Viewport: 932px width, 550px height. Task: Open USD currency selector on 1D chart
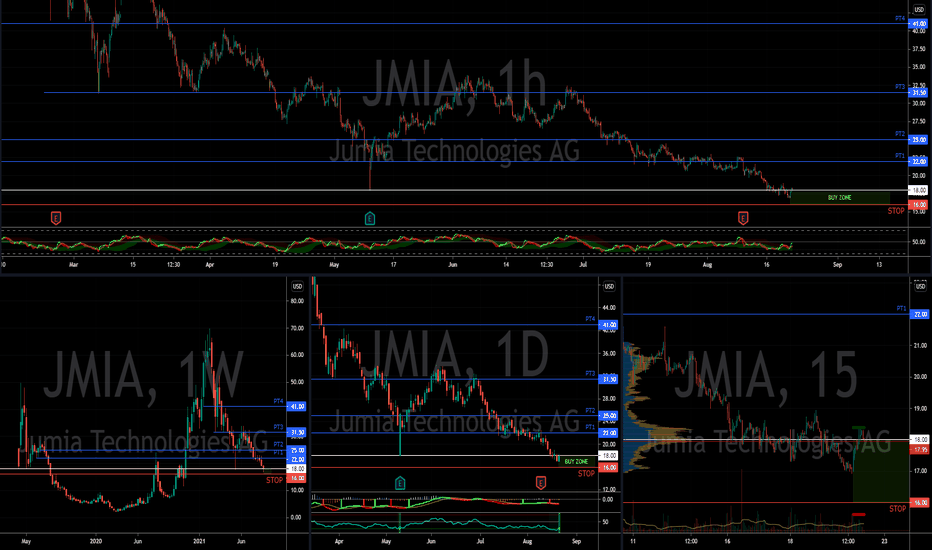(609, 287)
